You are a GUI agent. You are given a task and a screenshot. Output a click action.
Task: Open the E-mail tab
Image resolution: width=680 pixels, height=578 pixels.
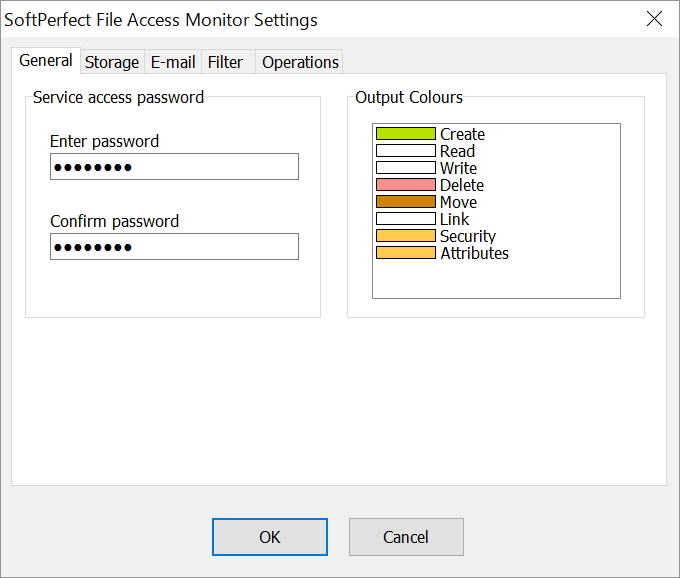tap(173, 62)
